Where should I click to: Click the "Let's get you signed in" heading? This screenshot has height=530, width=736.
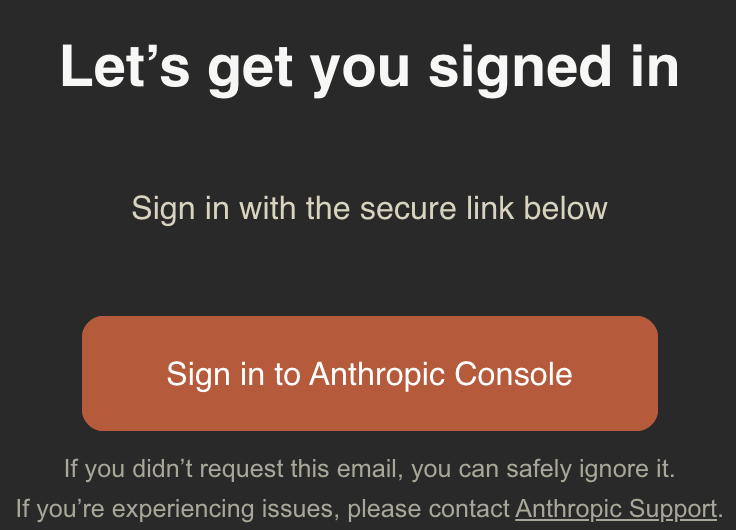pos(369,68)
